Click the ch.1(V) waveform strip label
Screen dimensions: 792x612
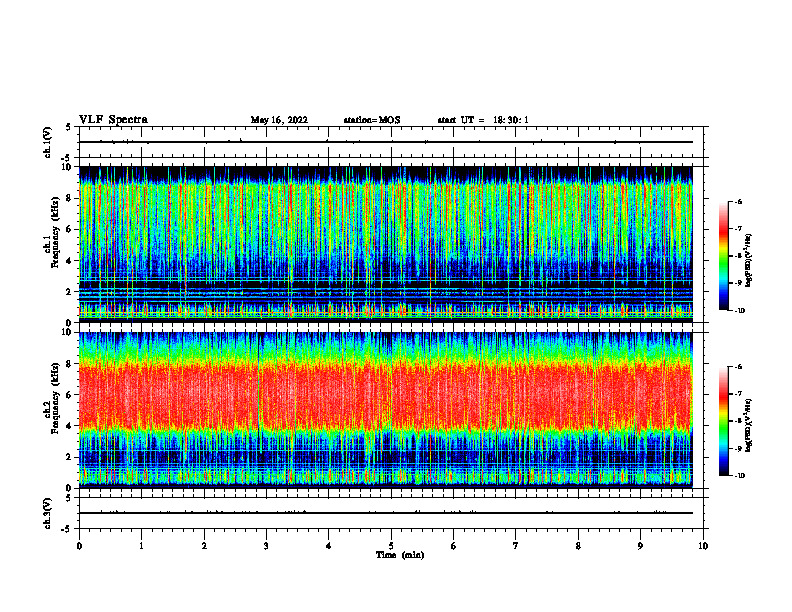coord(48,142)
